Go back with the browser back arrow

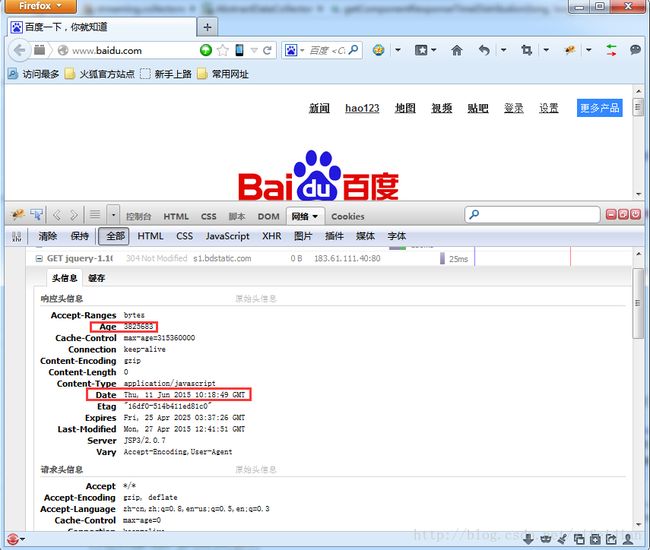point(19,51)
